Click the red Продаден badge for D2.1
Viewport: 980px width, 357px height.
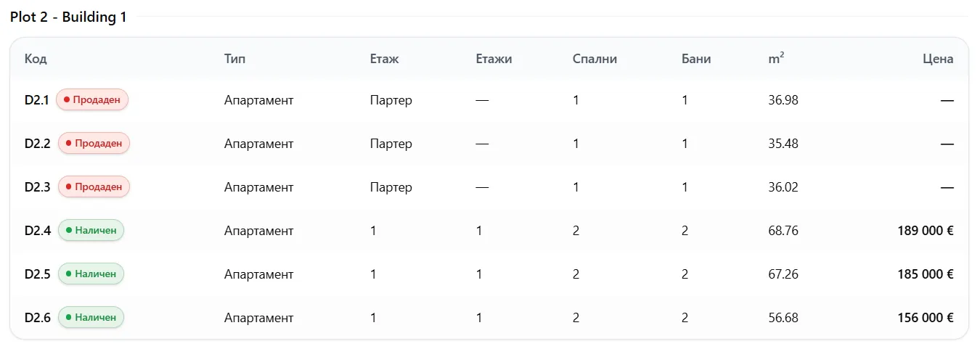tap(92, 100)
